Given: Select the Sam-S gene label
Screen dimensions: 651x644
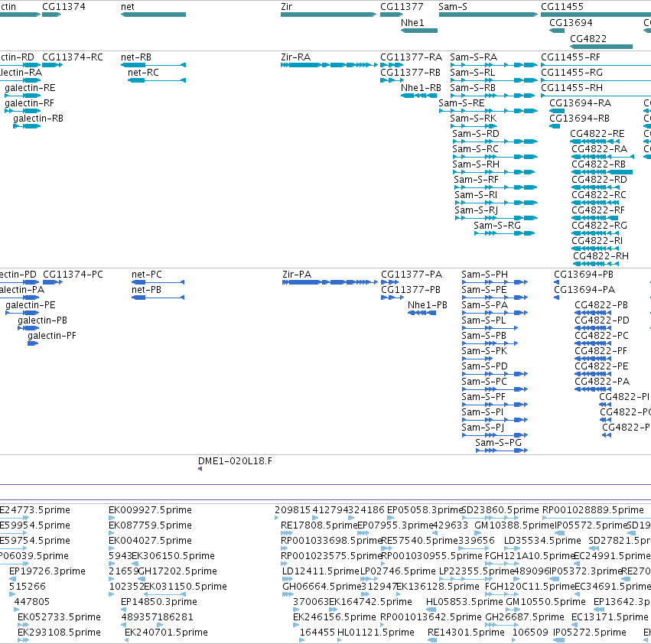Looking at the screenshot, I should click(453, 7).
